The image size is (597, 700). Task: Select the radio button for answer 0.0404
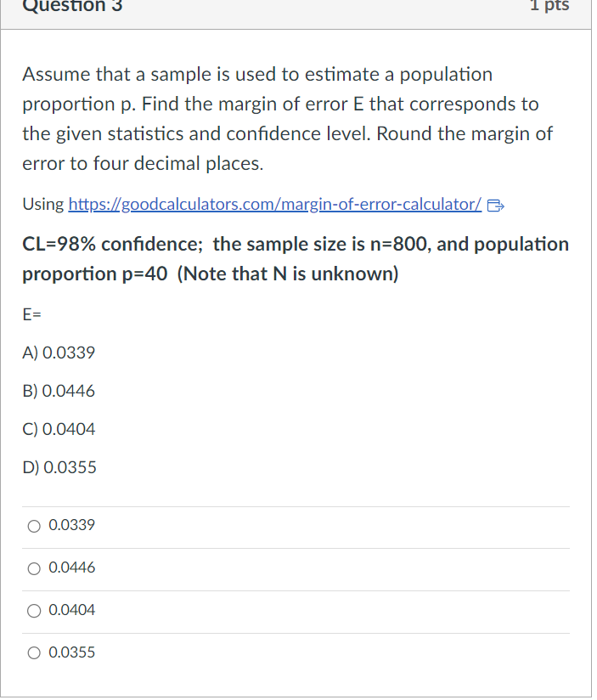tap(33, 610)
